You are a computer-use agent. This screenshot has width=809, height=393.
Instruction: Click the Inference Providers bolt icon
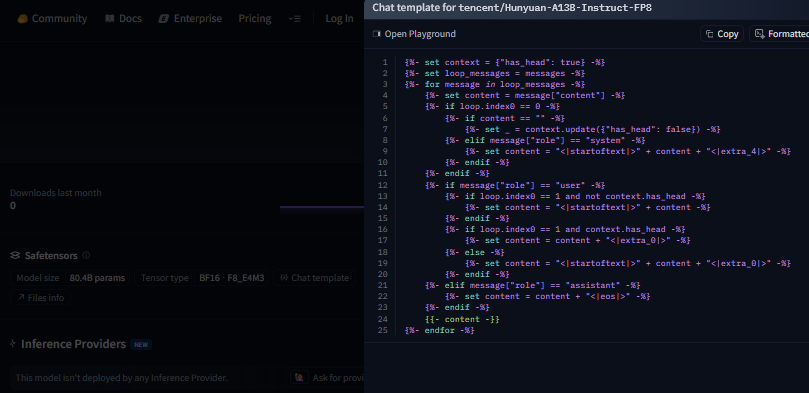click(x=13, y=344)
